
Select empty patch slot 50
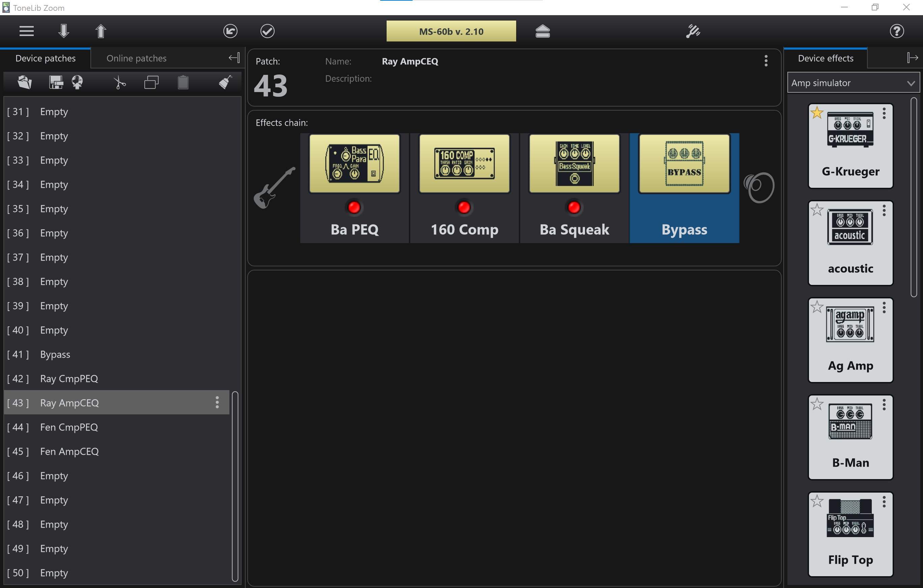(x=116, y=573)
